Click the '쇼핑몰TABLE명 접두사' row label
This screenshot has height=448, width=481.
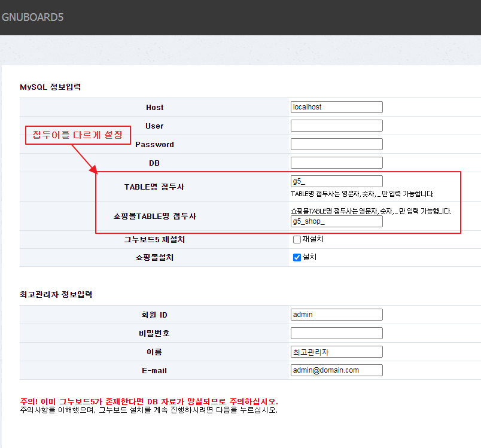coord(155,217)
